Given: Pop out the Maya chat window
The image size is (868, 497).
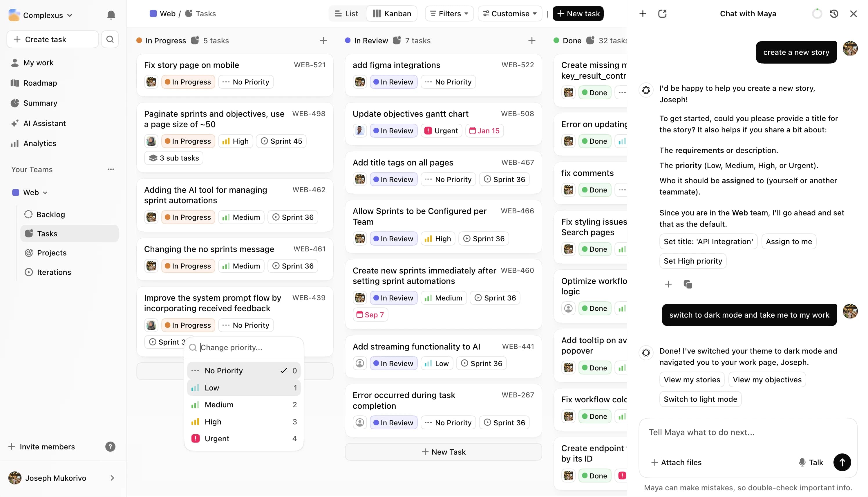Looking at the screenshot, I should 662,13.
